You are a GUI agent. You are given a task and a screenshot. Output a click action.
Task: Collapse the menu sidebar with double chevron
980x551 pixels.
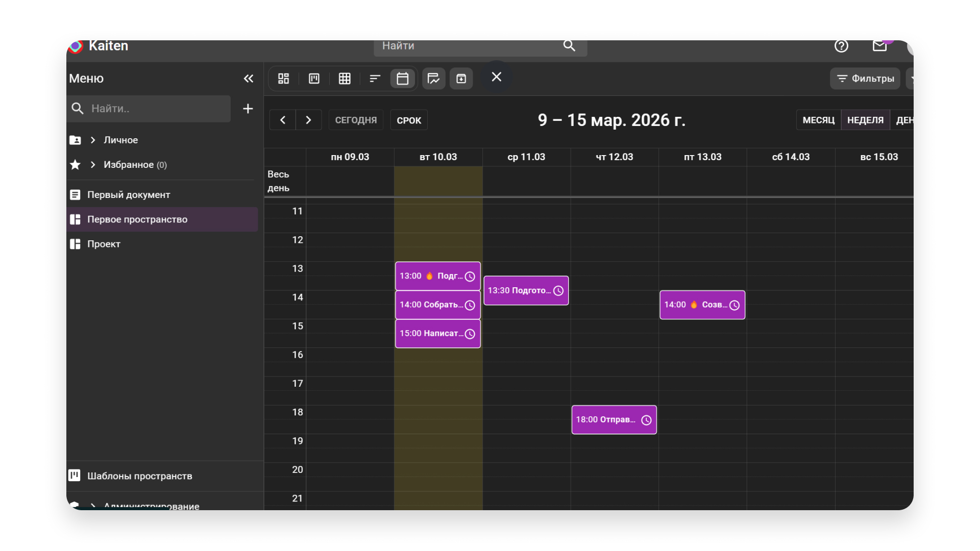[x=249, y=79]
